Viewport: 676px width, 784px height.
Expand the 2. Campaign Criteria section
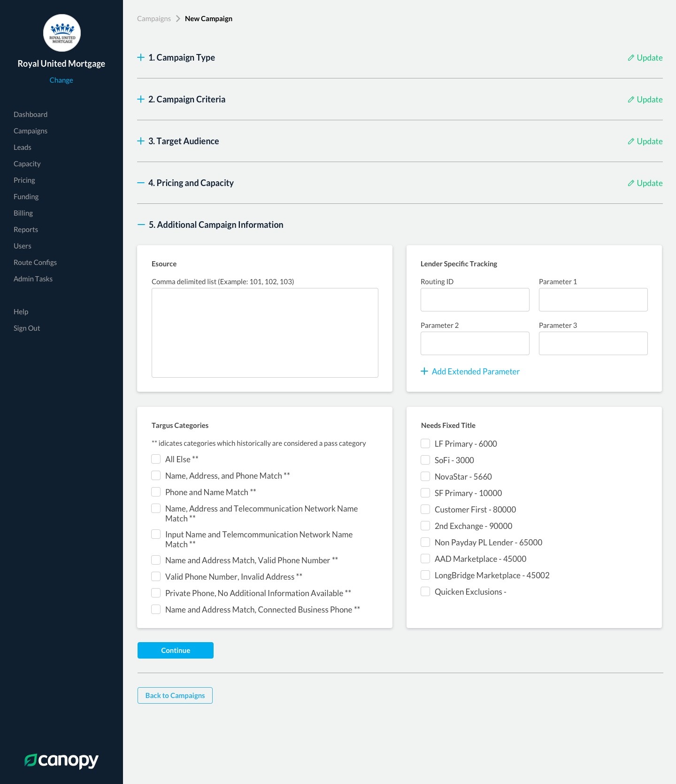tap(141, 99)
